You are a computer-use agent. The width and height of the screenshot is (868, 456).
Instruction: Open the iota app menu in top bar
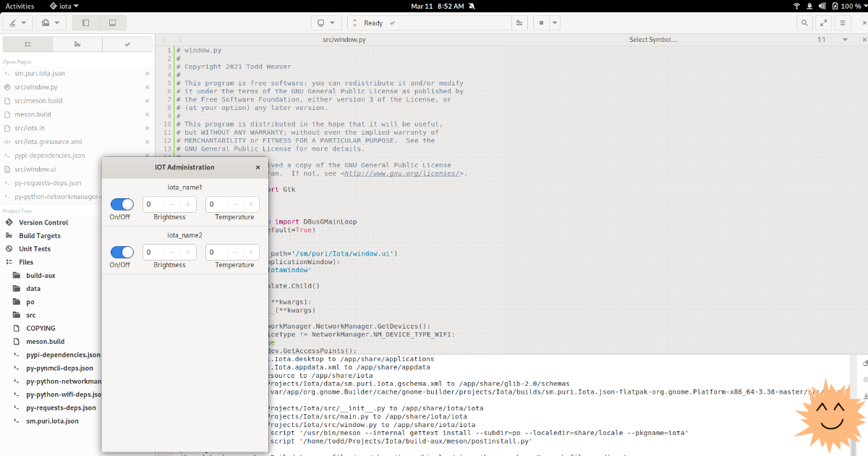pyautogui.click(x=64, y=5)
